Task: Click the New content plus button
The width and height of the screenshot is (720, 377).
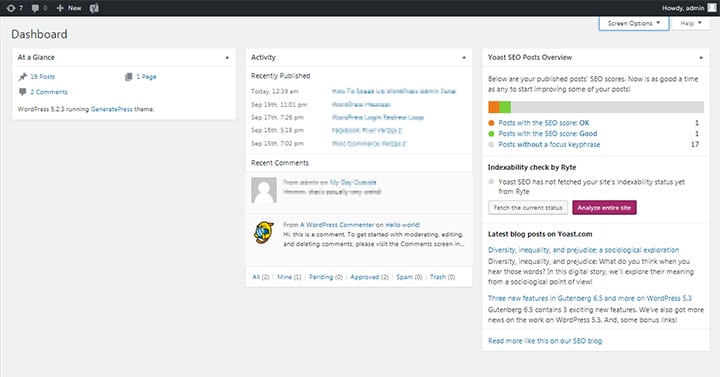Action: click(x=68, y=8)
